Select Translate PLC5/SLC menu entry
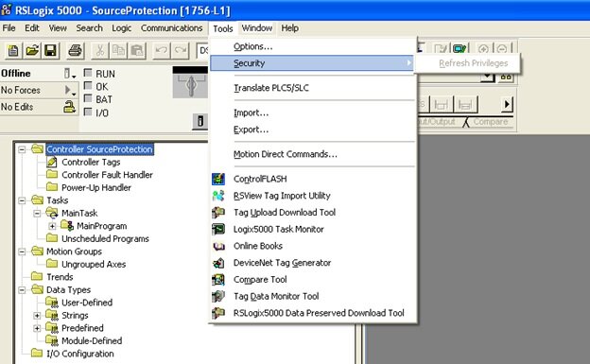 click(x=312, y=88)
